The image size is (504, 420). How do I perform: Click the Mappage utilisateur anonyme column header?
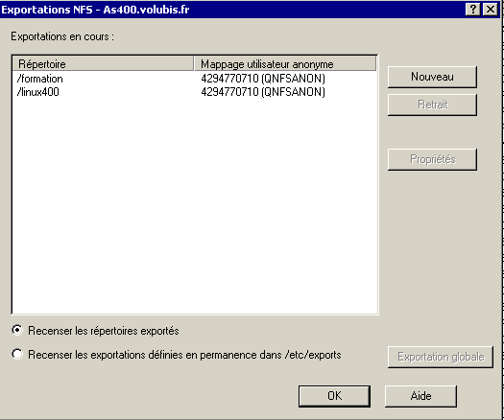pos(285,63)
